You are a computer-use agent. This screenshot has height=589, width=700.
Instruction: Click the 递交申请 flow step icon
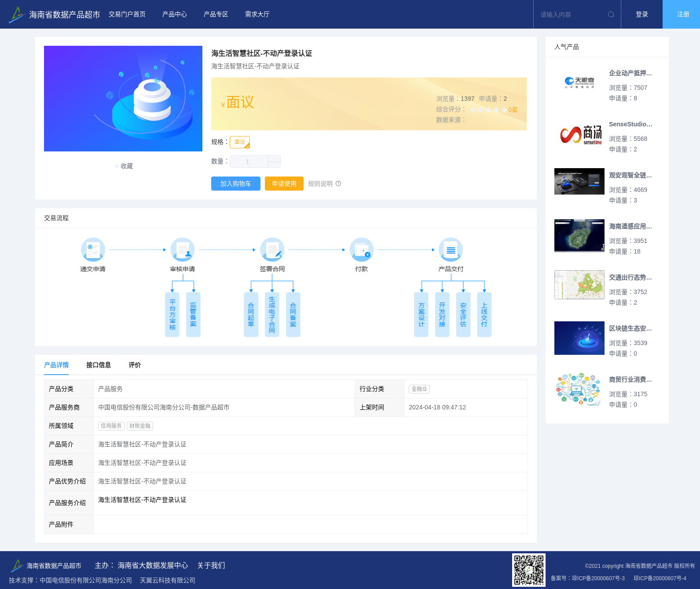pos(93,250)
